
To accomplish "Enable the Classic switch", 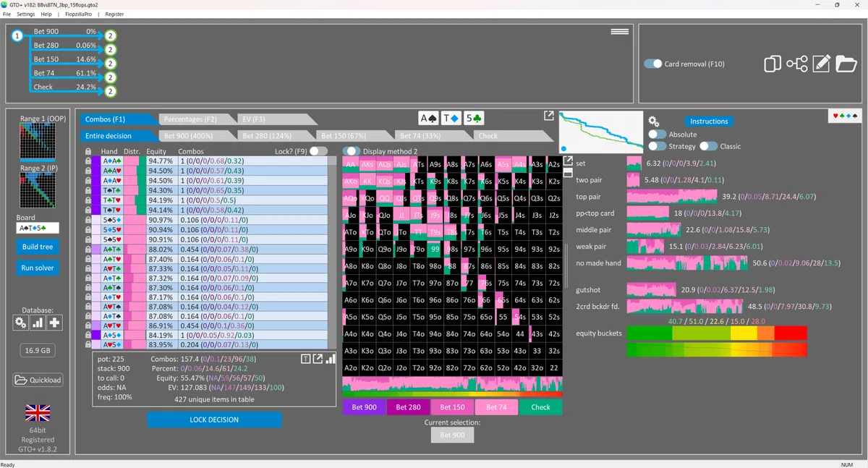I will pos(707,146).
